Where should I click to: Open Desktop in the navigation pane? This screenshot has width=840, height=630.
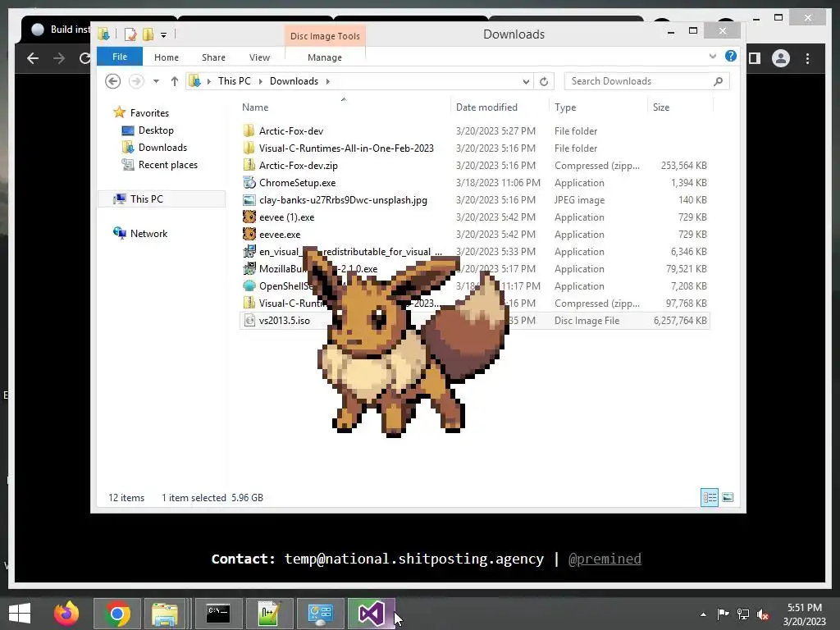coord(148,130)
